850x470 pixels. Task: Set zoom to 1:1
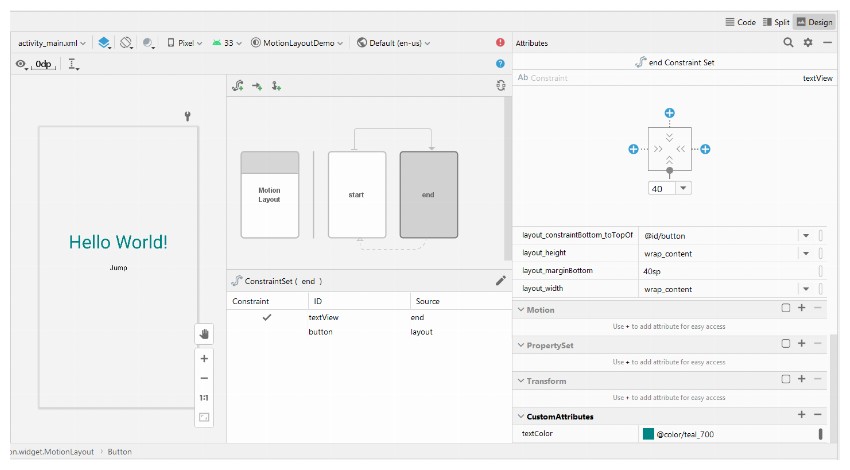click(x=204, y=398)
